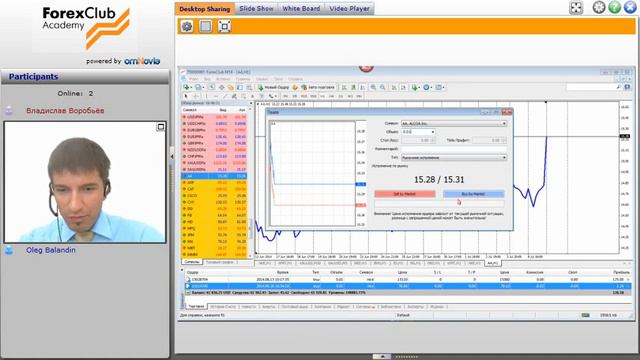
Task: Expand the Profiles toolbar dropdown
Action: (x=203, y=87)
